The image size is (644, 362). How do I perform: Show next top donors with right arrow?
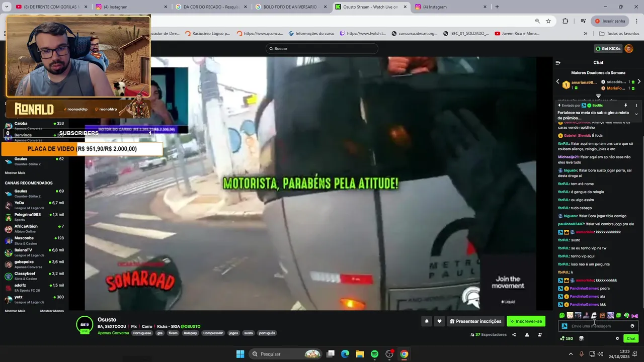click(x=639, y=81)
